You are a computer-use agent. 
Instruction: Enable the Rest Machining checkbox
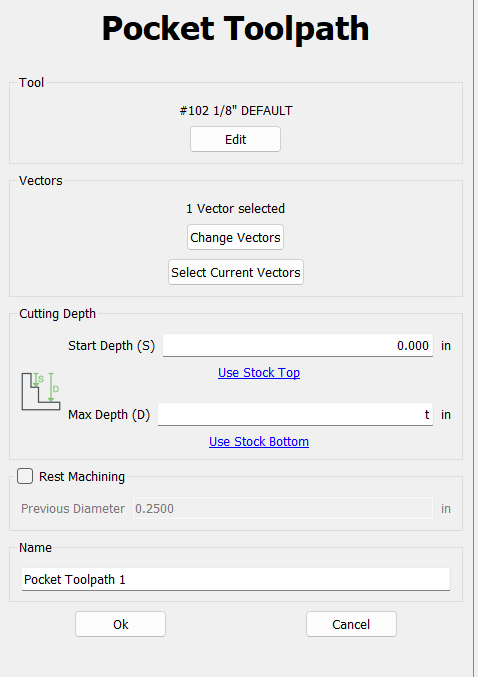(25, 476)
